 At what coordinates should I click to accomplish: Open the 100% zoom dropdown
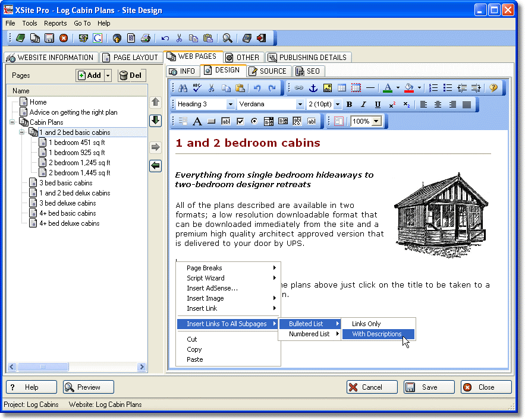pyautogui.click(x=377, y=121)
